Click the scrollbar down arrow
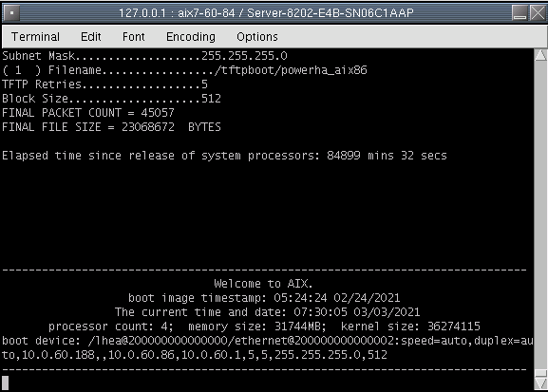Viewport: 548px width, 392px height. pos(540,383)
